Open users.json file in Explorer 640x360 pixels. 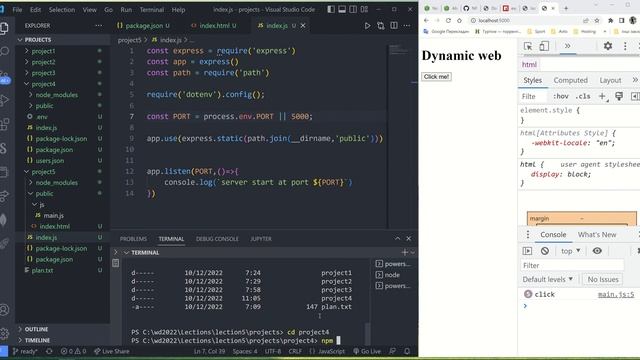pyautogui.click(x=49, y=161)
